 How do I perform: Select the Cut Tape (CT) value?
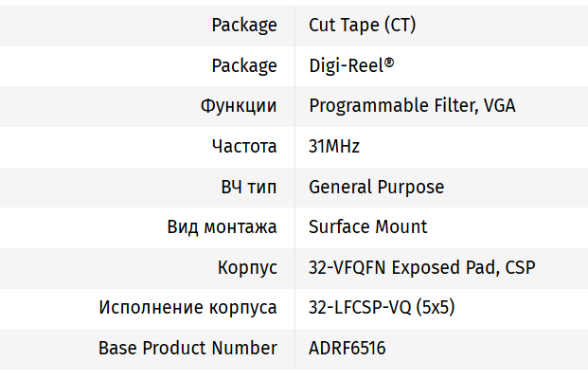[x=362, y=26]
